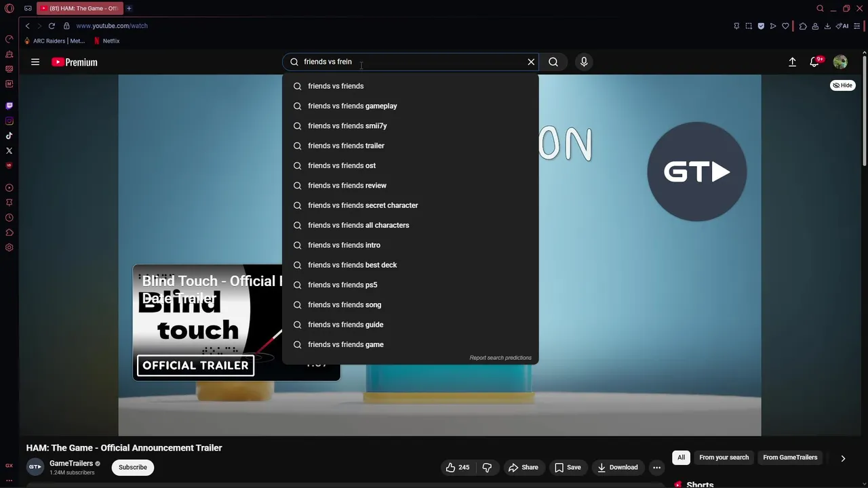The width and height of the screenshot is (868, 488).
Task: Open the HAM: The Game browser tab
Action: pyautogui.click(x=79, y=8)
